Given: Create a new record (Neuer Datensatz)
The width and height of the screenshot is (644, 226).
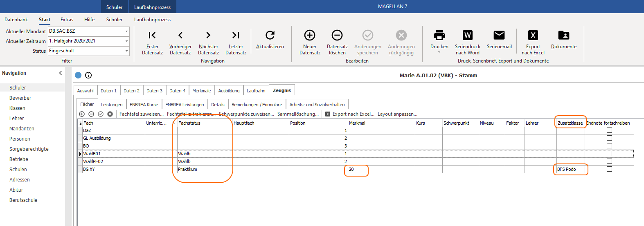Looking at the screenshot, I should (x=310, y=42).
